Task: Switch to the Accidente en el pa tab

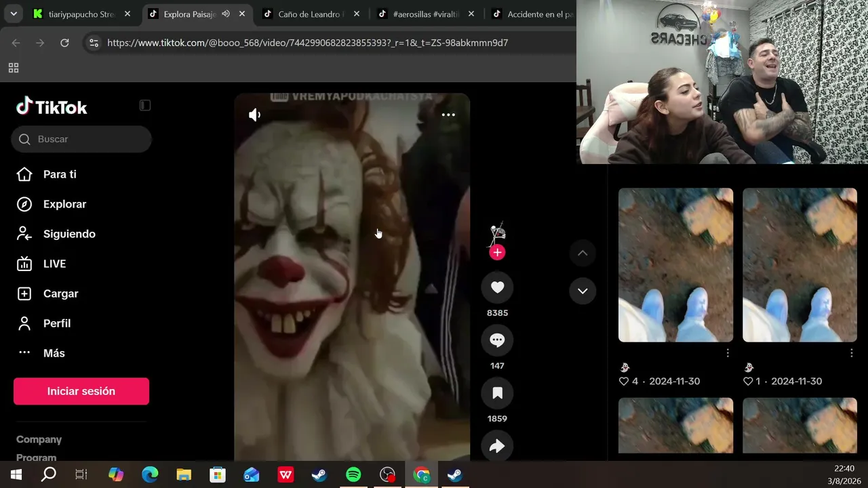Action: point(533,14)
